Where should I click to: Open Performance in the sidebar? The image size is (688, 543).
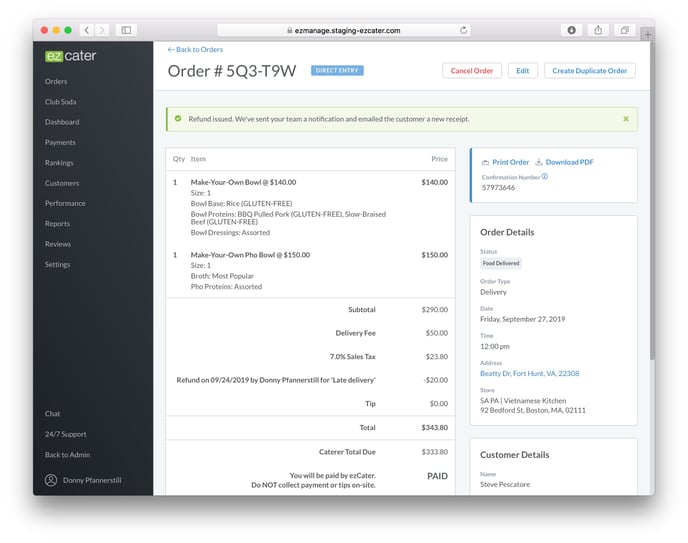[65, 204]
